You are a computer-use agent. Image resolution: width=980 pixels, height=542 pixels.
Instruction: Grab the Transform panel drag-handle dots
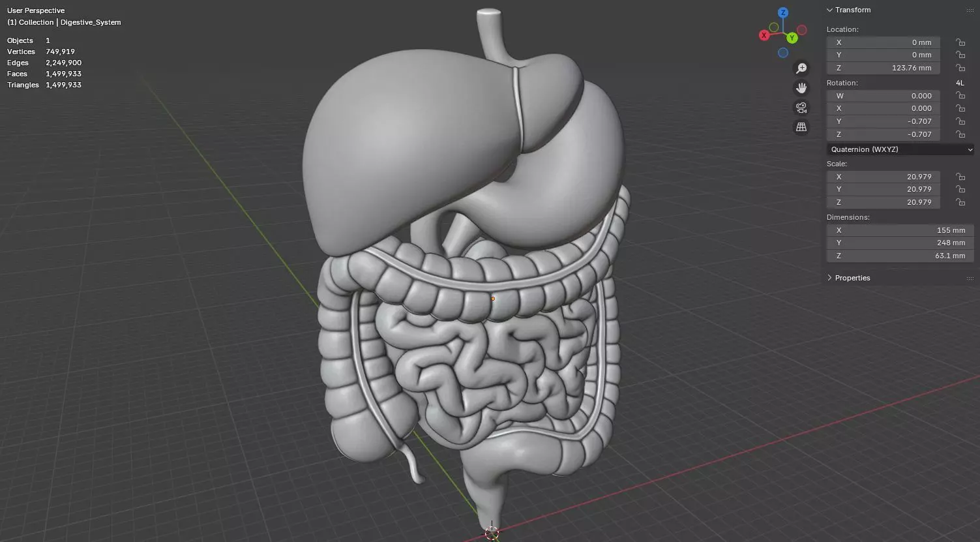(x=970, y=10)
